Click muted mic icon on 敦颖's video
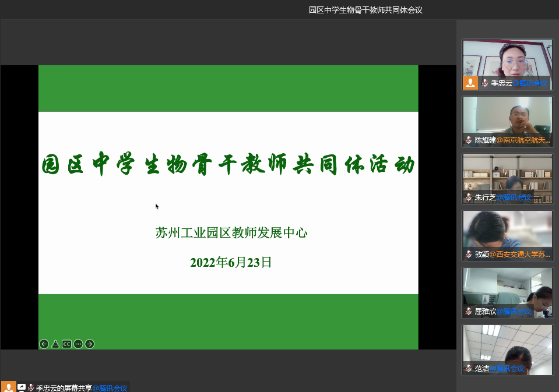 click(x=469, y=255)
